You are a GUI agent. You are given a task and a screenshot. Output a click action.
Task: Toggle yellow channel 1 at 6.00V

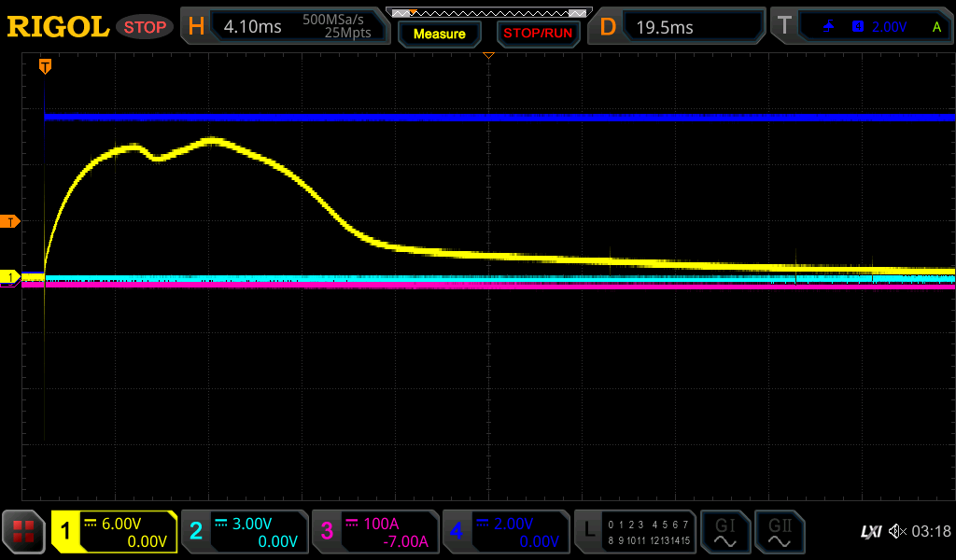coord(114,532)
